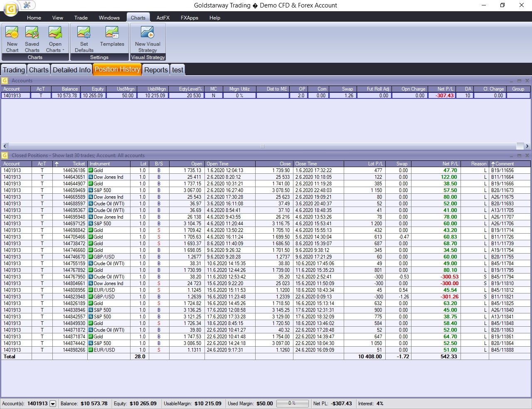This screenshot has height=409, width=532.
Task: Sort closed positions by Open Time header
Action: (x=229, y=164)
